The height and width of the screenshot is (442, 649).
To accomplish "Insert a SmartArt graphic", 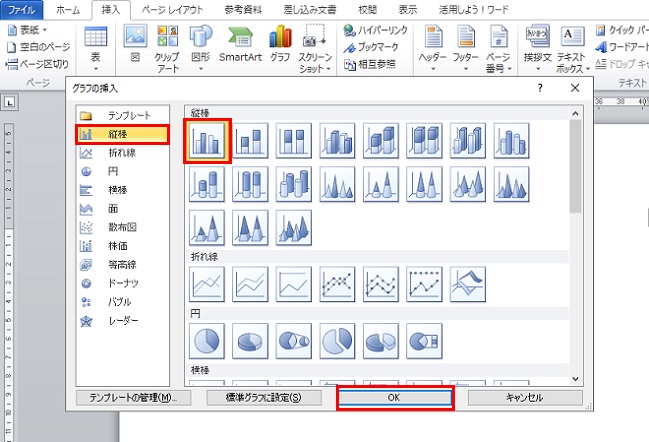I will (x=240, y=43).
